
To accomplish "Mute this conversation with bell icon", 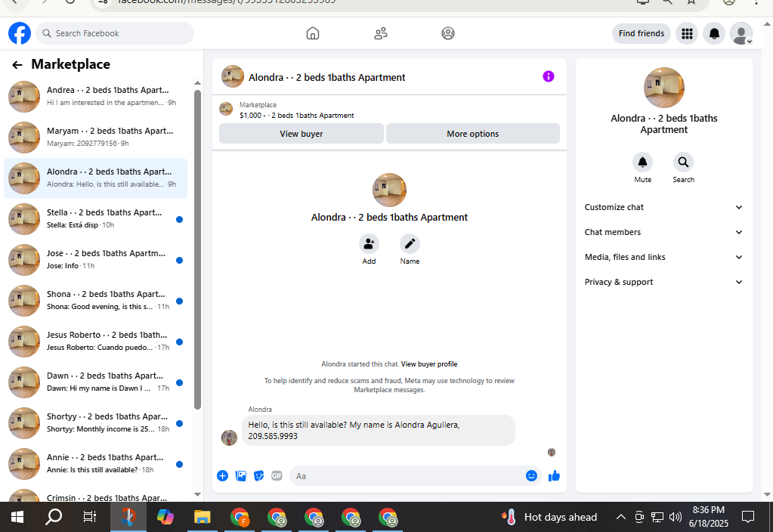I will click(642, 162).
